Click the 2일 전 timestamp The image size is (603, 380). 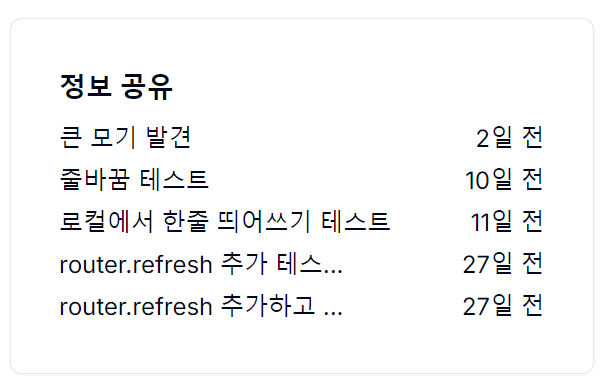coord(509,137)
